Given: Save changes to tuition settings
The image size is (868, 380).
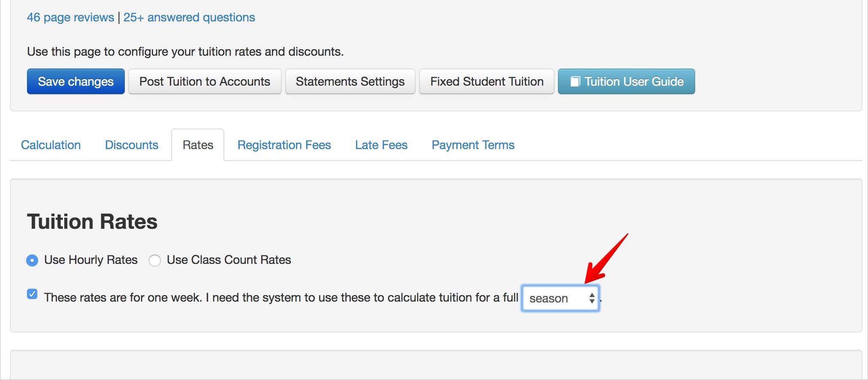Looking at the screenshot, I should 75,81.
